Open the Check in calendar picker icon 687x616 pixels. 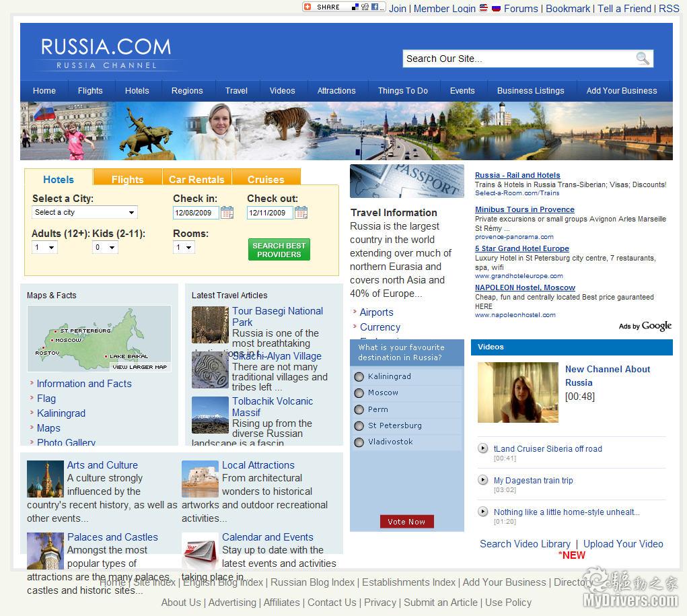(x=227, y=213)
